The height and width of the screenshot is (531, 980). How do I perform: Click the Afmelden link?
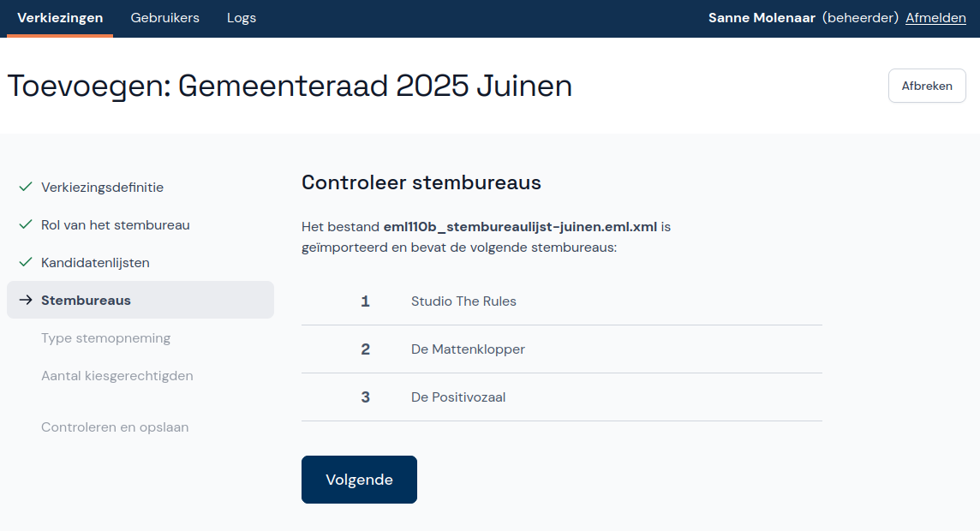(x=935, y=18)
